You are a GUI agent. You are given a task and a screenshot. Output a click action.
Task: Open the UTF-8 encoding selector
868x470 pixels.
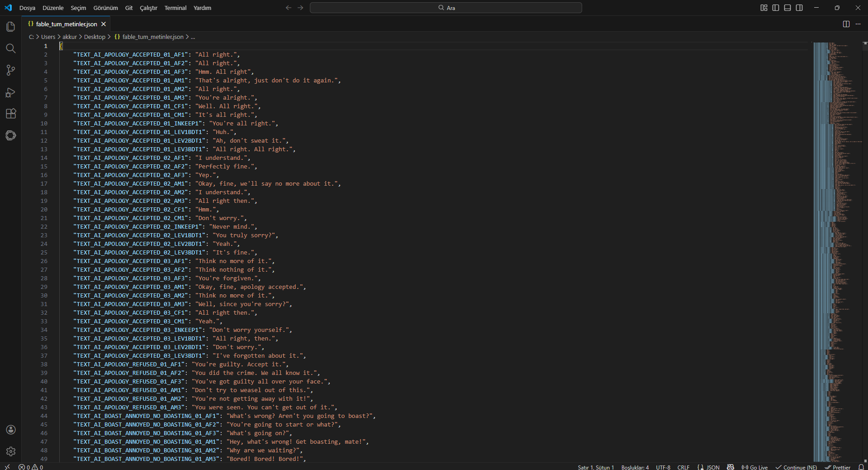coord(663,467)
